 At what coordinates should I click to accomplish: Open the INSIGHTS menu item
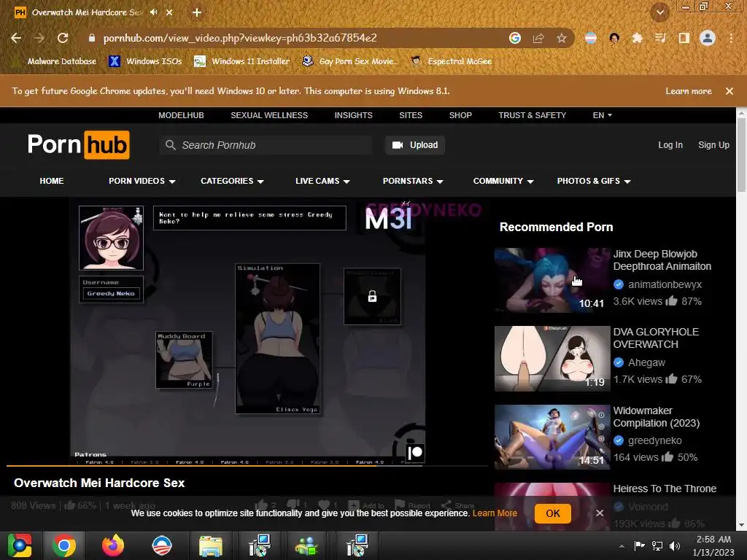[354, 115]
